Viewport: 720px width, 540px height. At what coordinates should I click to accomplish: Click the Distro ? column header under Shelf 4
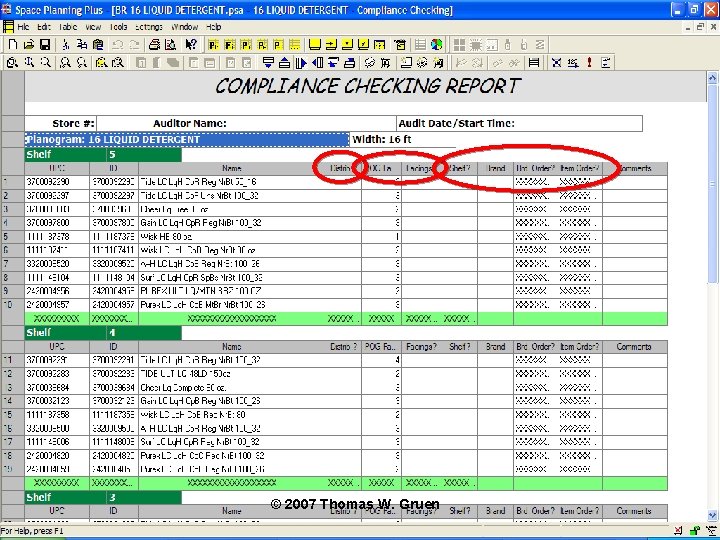coord(343,347)
